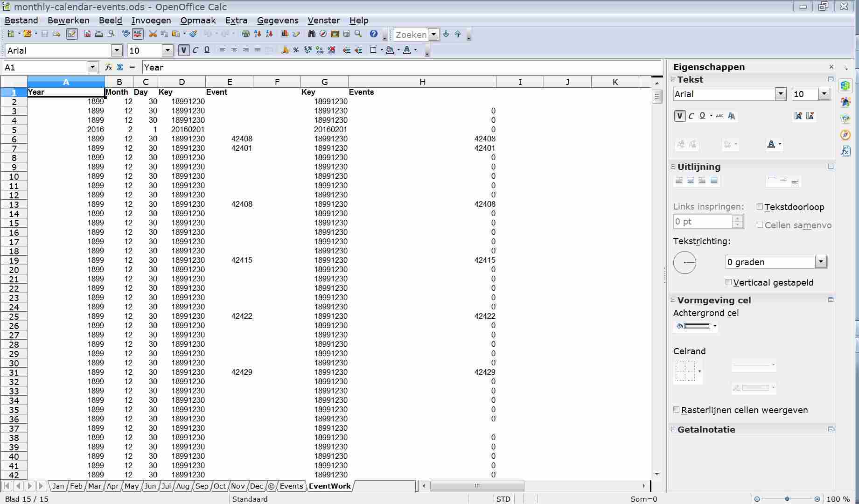Open the Name Box dropdown arrow
The height and width of the screenshot is (504, 859).
click(x=92, y=67)
